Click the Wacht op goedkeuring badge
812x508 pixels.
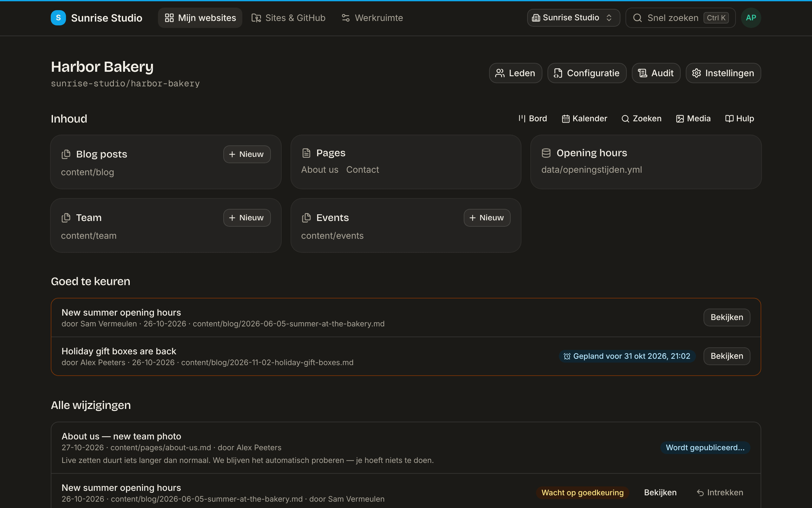[x=582, y=492]
